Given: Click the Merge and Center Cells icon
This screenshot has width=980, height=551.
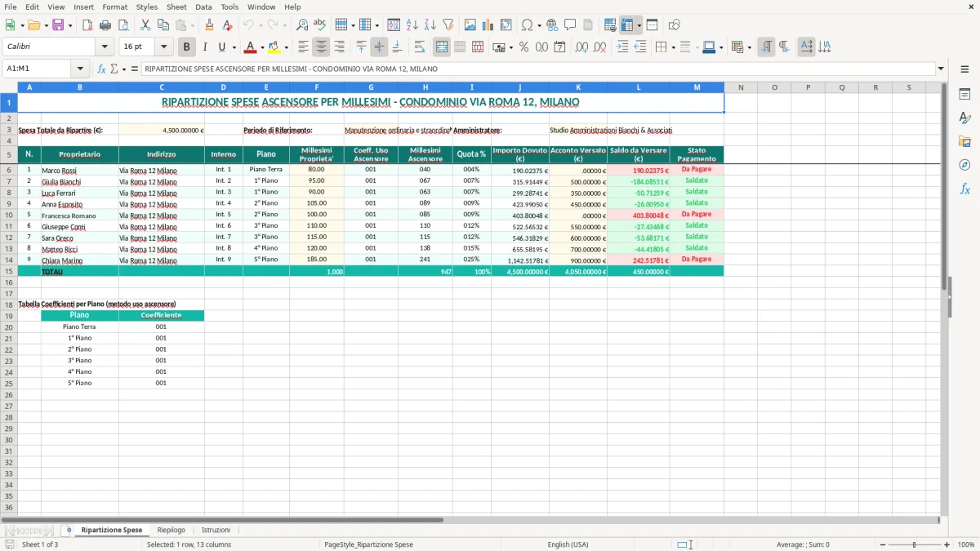Looking at the screenshot, I should (442, 47).
